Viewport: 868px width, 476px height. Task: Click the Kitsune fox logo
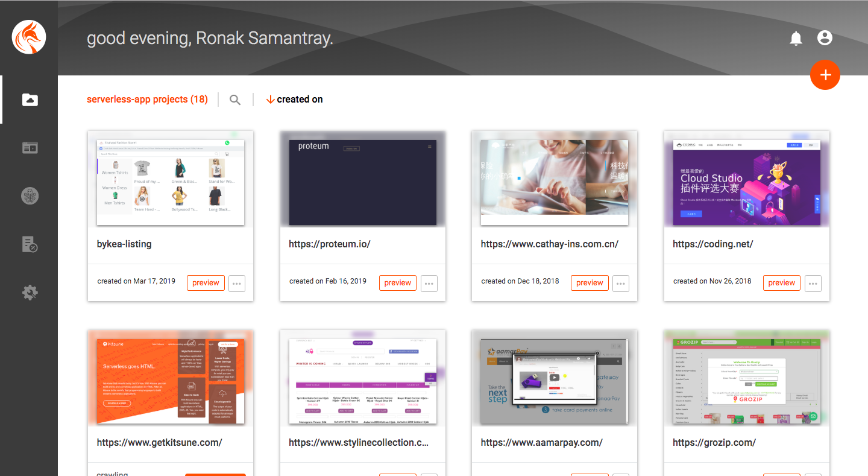coord(29,37)
